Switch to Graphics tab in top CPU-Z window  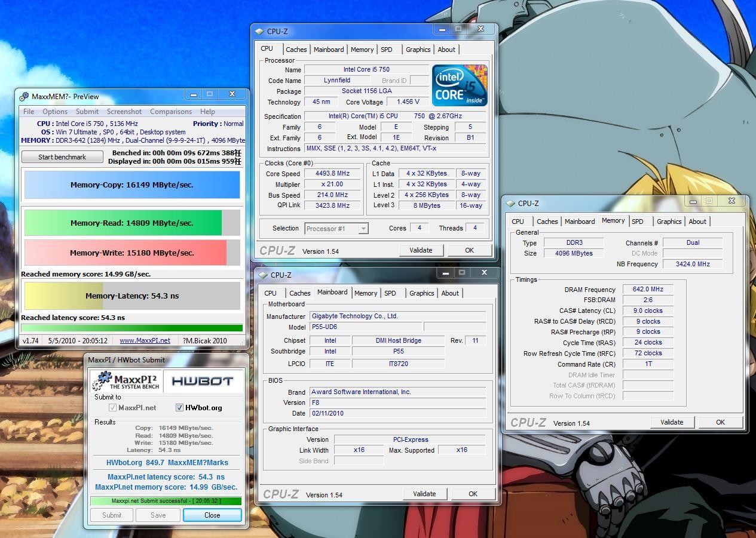point(418,50)
